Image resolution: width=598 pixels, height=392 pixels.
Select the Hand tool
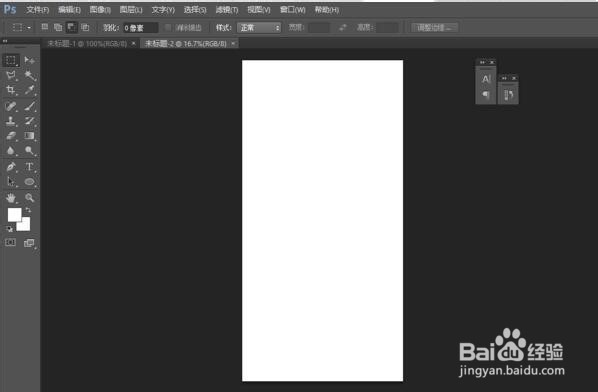pyautogui.click(x=11, y=198)
